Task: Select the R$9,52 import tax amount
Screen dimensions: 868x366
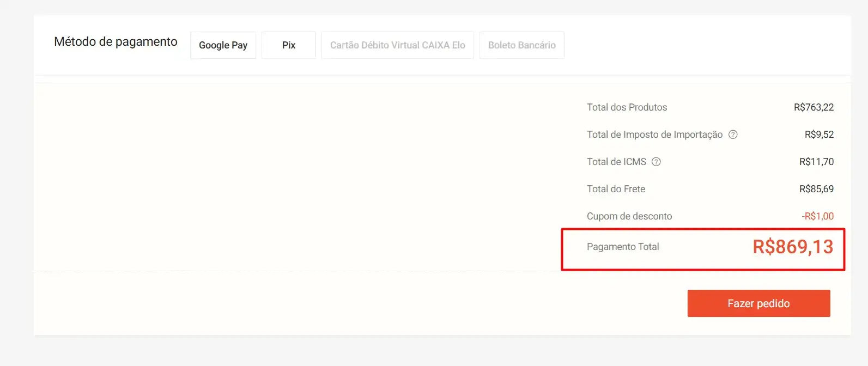Action: pyautogui.click(x=819, y=134)
